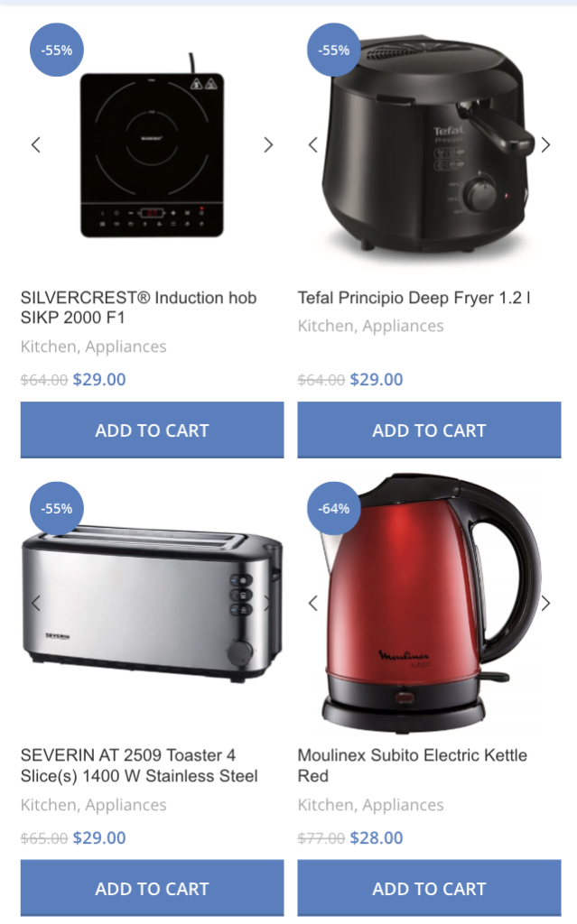Open SILVERCREST Induction hob SIKP 2000 F1 title

pos(139,308)
